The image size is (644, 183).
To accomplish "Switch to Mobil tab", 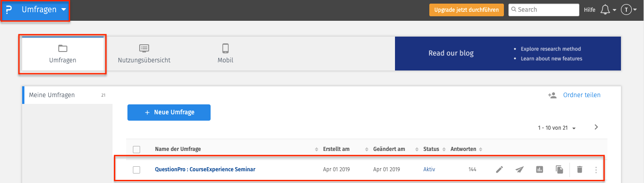I will (226, 53).
